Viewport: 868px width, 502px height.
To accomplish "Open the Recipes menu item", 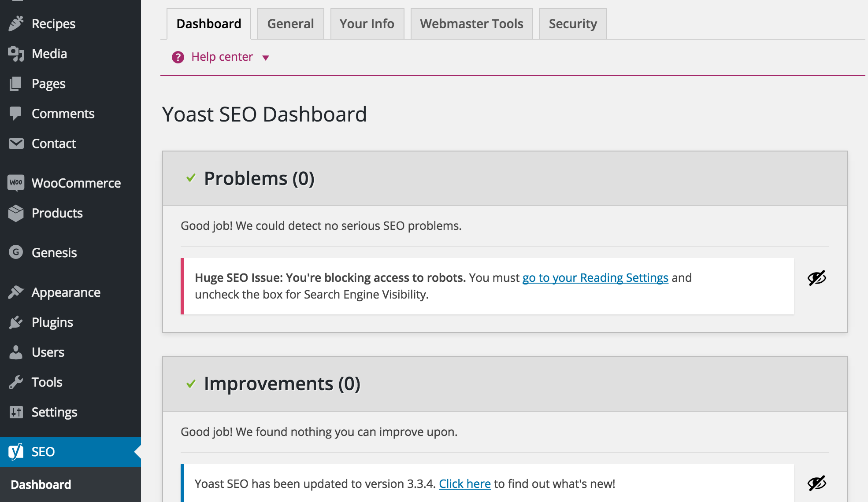I will click(70, 24).
